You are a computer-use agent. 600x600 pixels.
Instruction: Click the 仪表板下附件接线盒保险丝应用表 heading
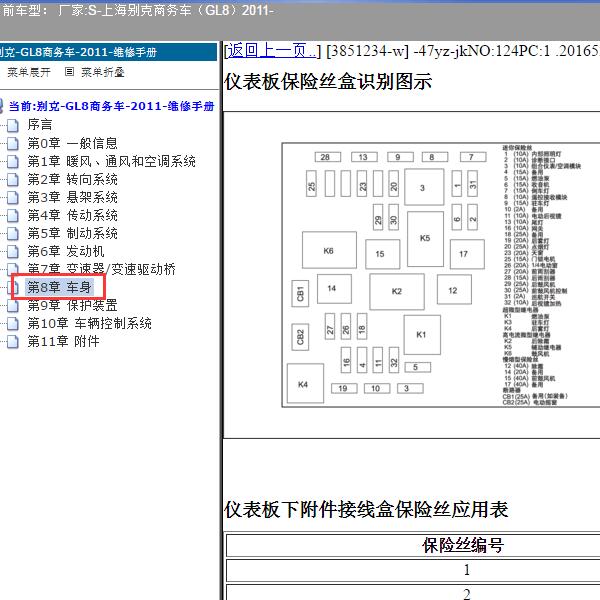tap(366, 509)
